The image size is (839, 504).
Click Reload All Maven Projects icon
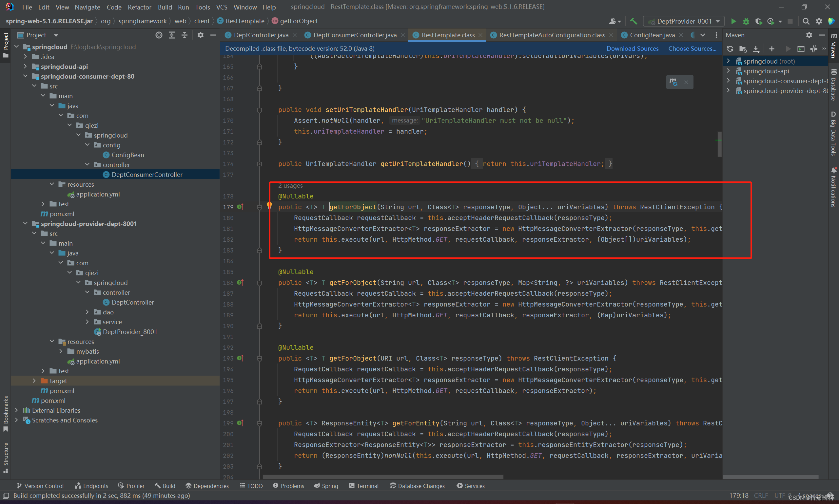[730, 49]
